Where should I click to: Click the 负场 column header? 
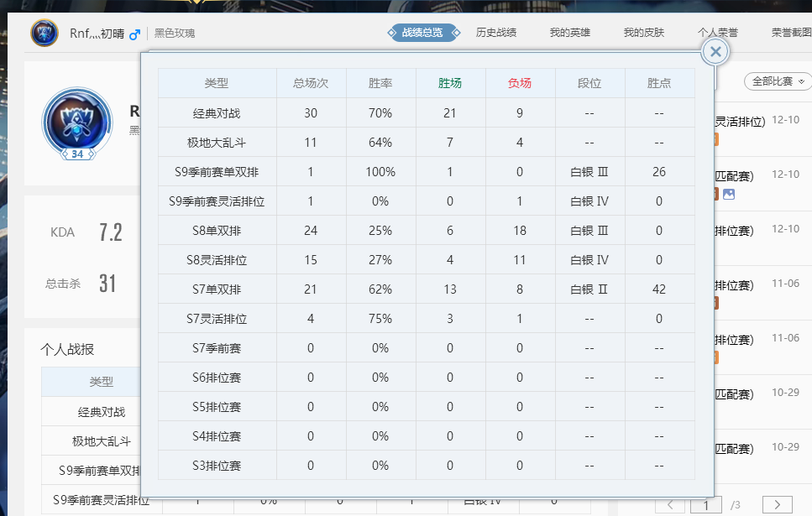(x=520, y=83)
